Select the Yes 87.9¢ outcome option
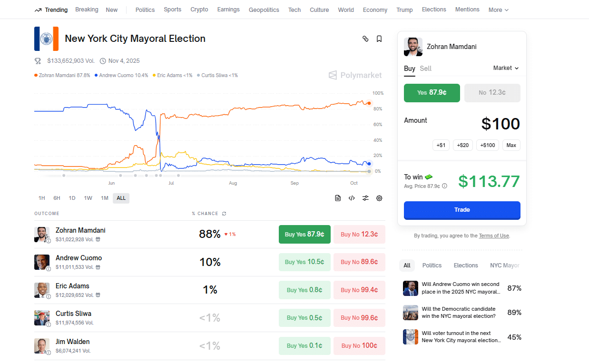Viewport: 589px width, 364px height. click(432, 93)
